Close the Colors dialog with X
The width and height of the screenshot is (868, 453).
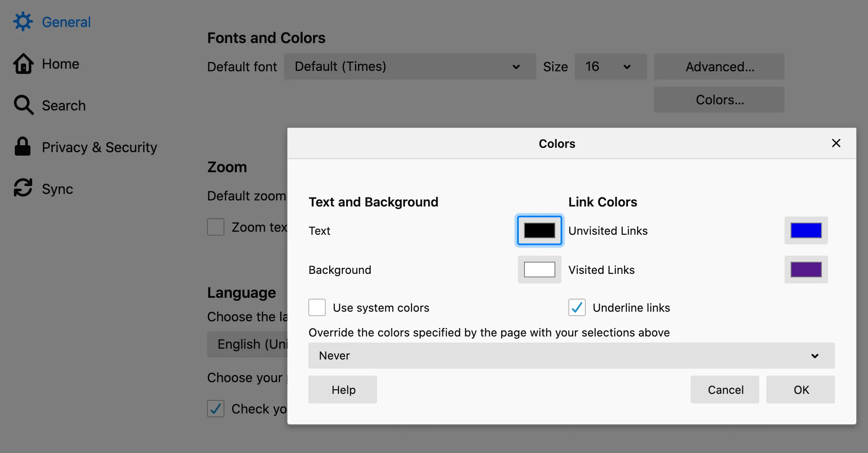click(836, 143)
